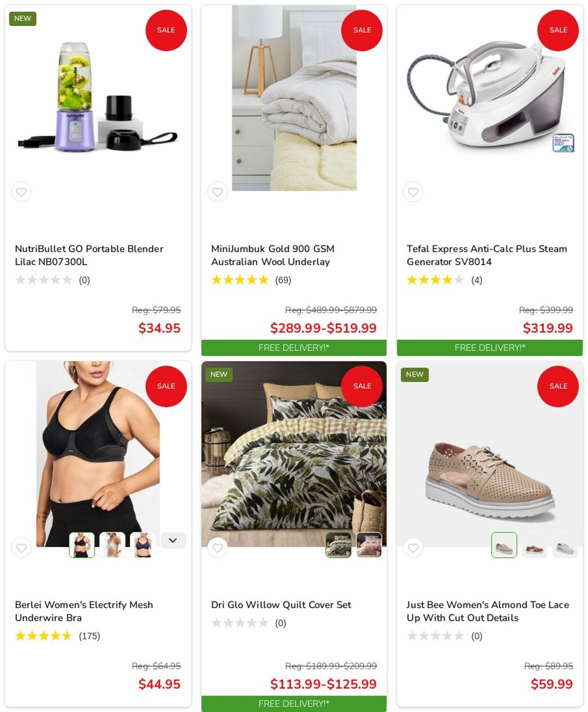Add Berlei Electrify bra to wishlist

[22, 548]
